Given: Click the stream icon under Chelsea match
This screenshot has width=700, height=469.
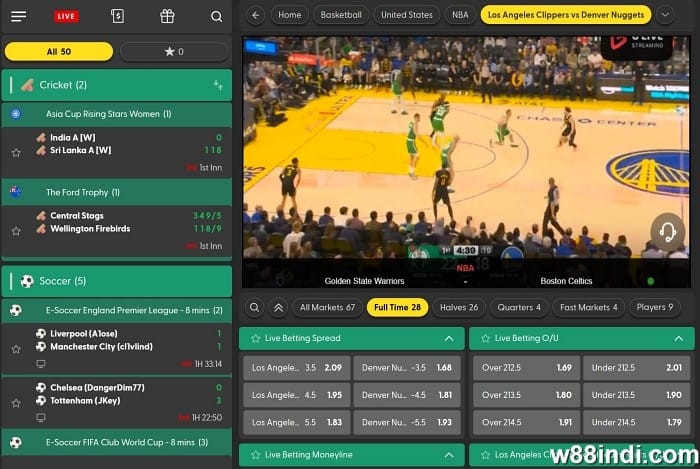Looking at the screenshot, I should point(41,418).
